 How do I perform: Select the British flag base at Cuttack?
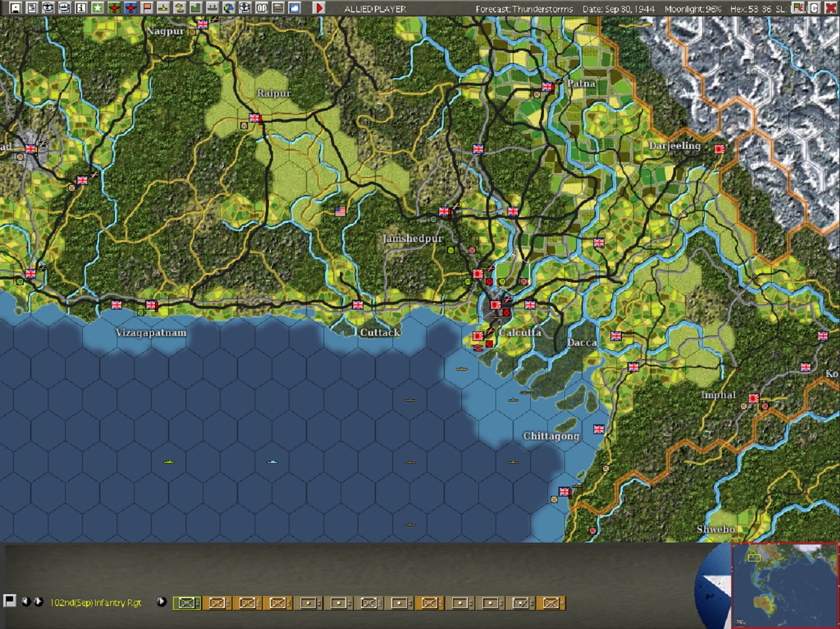pyautogui.click(x=358, y=305)
